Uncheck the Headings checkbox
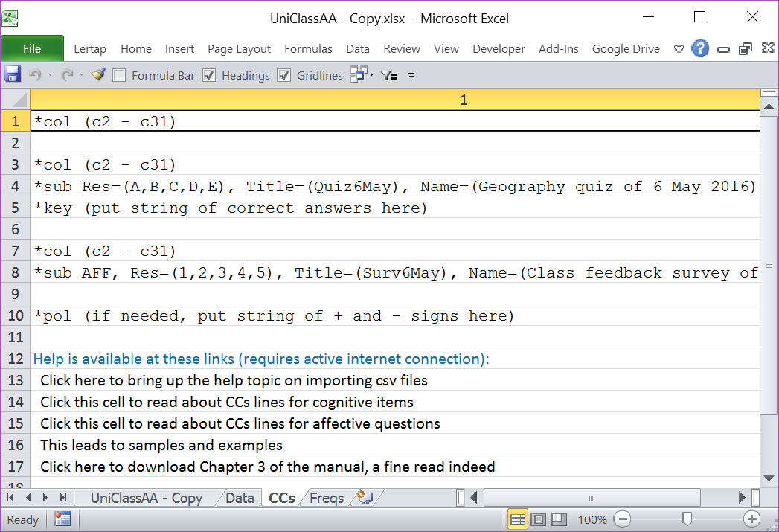The image size is (779, 532). point(209,75)
